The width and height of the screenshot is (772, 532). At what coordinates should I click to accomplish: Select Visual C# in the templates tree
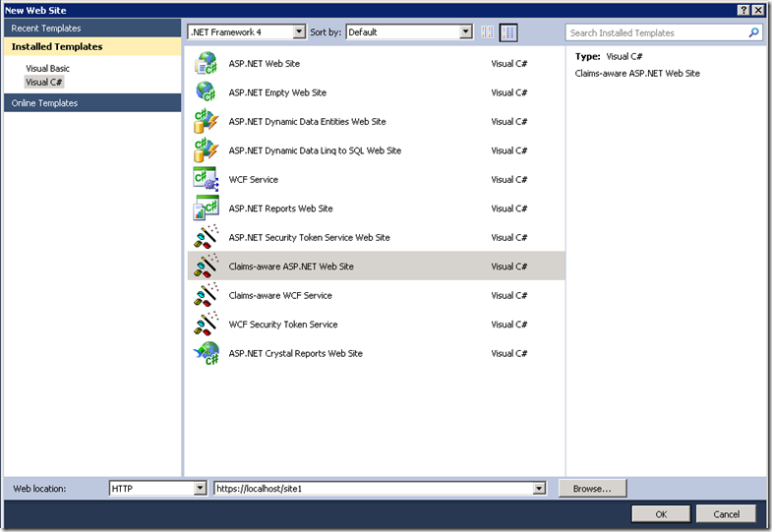[44, 83]
